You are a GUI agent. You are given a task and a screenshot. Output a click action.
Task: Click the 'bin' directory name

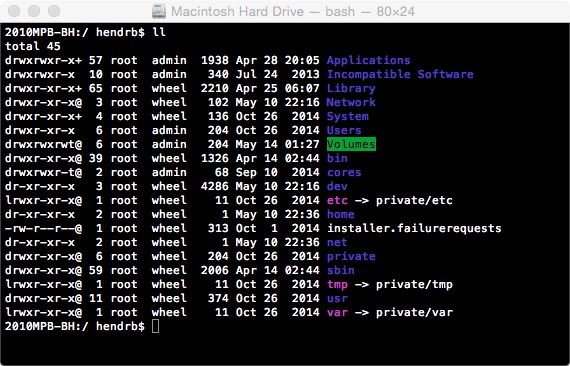coord(337,158)
